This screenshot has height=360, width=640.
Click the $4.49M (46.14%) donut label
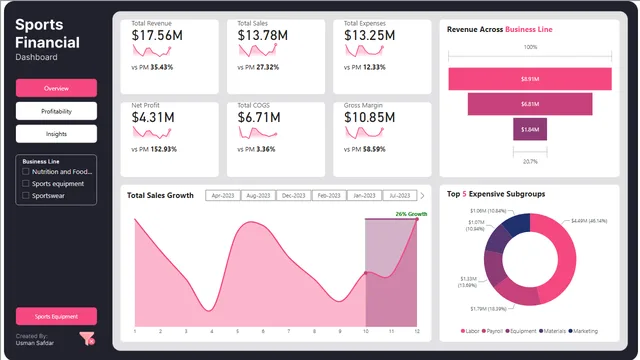click(x=589, y=221)
